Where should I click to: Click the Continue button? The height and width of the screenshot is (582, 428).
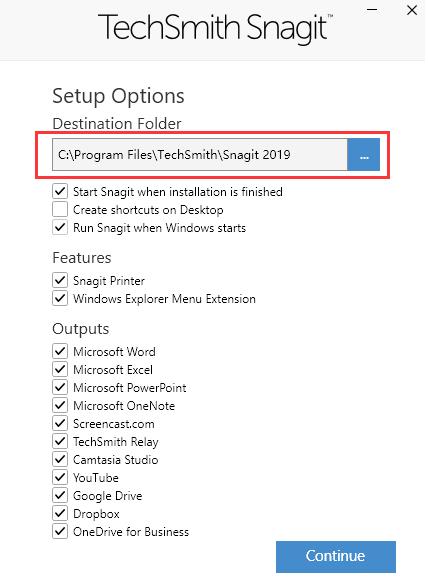(336, 556)
